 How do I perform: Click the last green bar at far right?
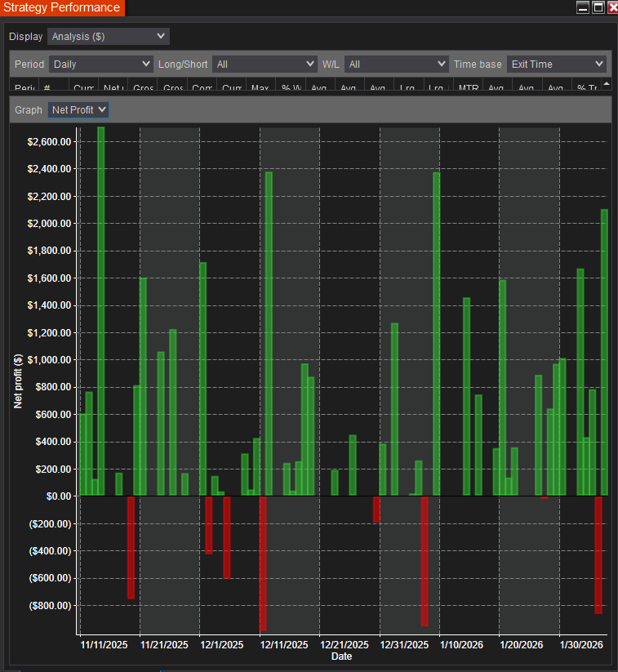pyautogui.click(x=604, y=351)
